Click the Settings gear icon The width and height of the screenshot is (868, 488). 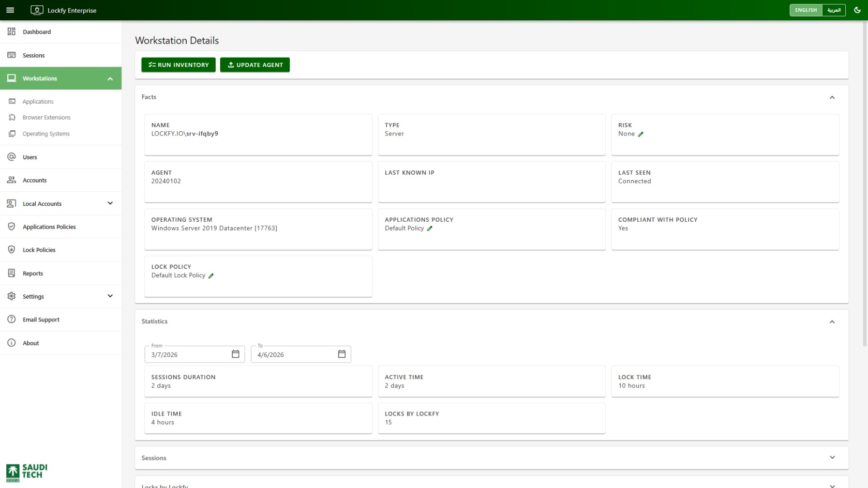point(12,296)
